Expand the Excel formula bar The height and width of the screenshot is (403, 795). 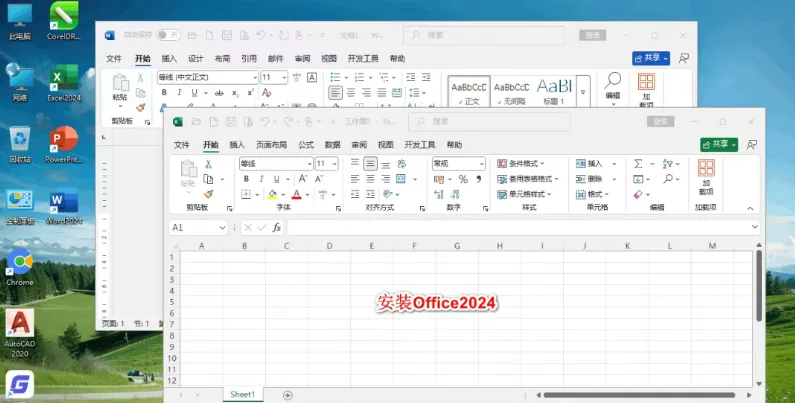click(754, 227)
